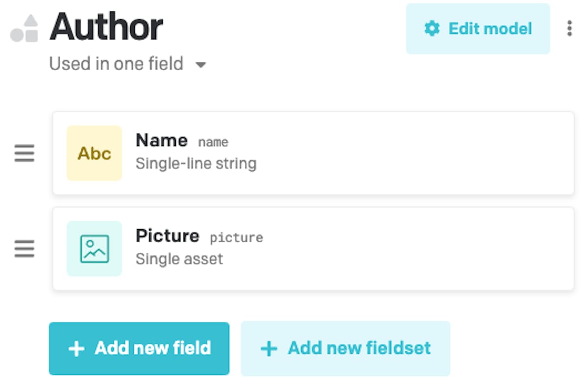Click the 'Single-line string' description text
This screenshot has width=588, height=392.
(196, 163)
